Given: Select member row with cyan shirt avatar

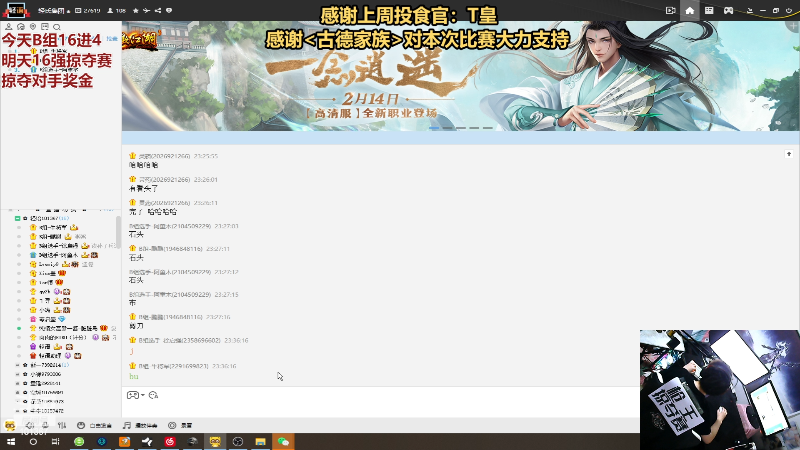Looking at the screenshot, I should [x=66, y=255].
